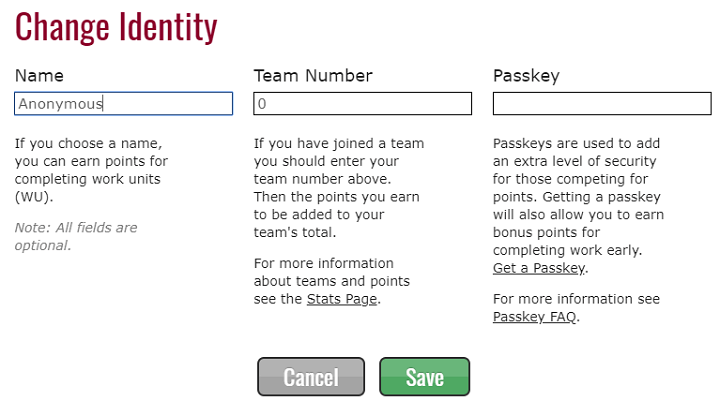This screenshot has height=401, width=720.
Task: Click the Passkey column label
Action: (x=526, y=76)
